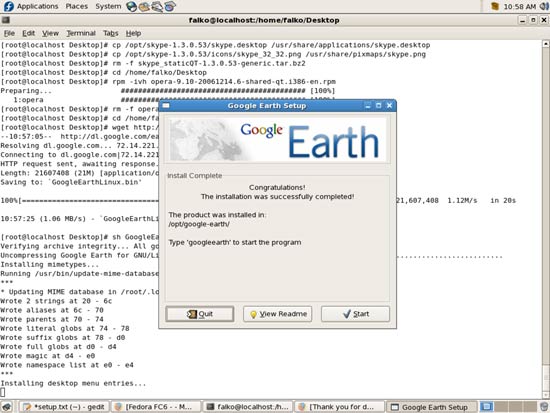Click the terminal window menu icon
This screenshot has height=413, width=550.
tap(6, 20)
